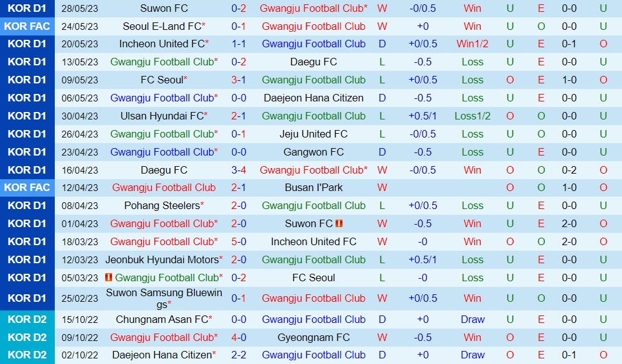The width and height of the screenshot is (622, 364).
Task: Open Daejeon Hana Citizen in the 06/05/23 row
Action: (313, 98)
